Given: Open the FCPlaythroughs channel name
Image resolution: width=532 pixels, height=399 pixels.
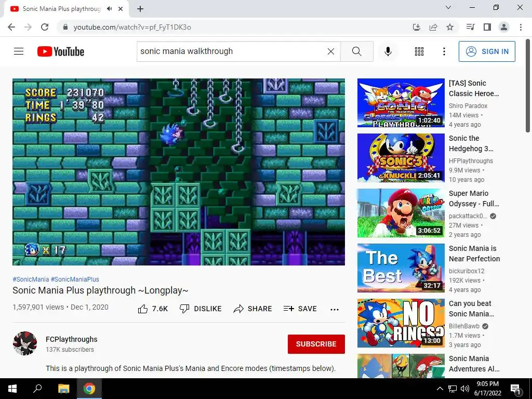Looking at the screenshot, I should coord(72,339).
